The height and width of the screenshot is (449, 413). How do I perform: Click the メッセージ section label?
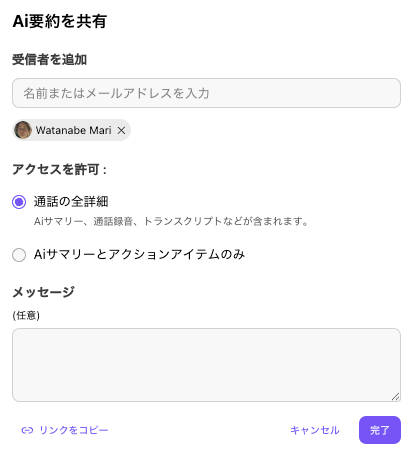click(43, 292)
